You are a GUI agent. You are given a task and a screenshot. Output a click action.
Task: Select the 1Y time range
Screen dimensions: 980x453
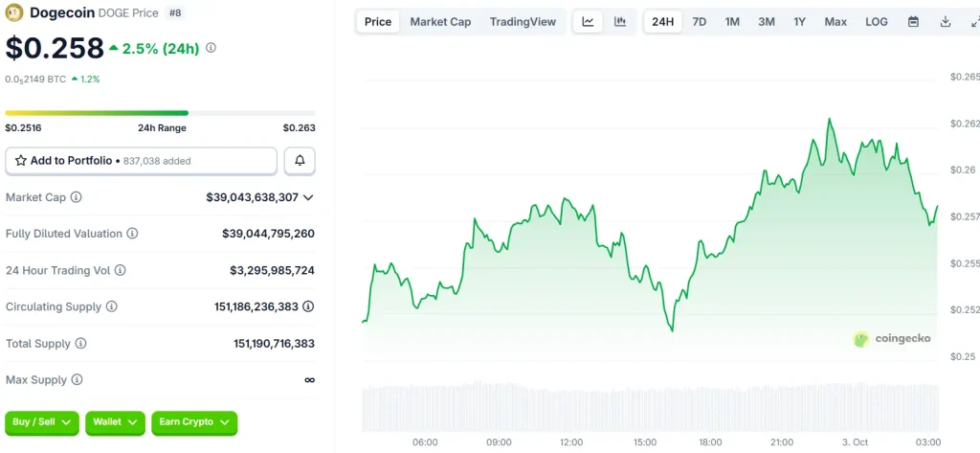coord(799,22)
